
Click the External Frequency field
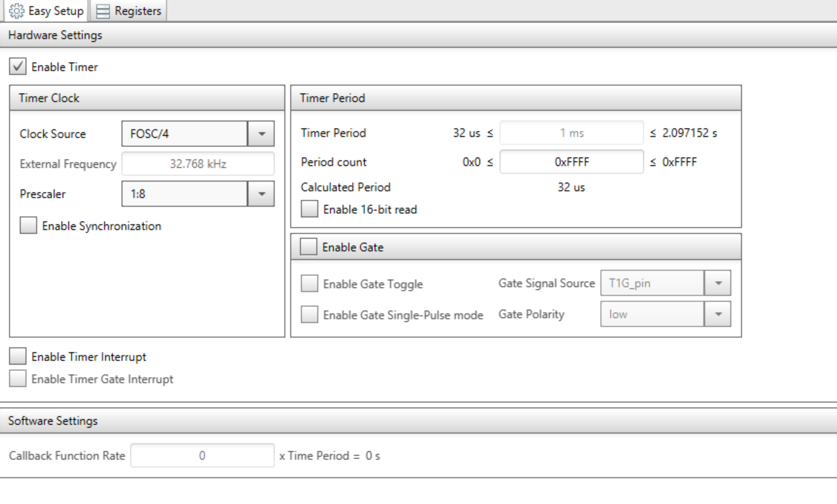pos(198,164)
